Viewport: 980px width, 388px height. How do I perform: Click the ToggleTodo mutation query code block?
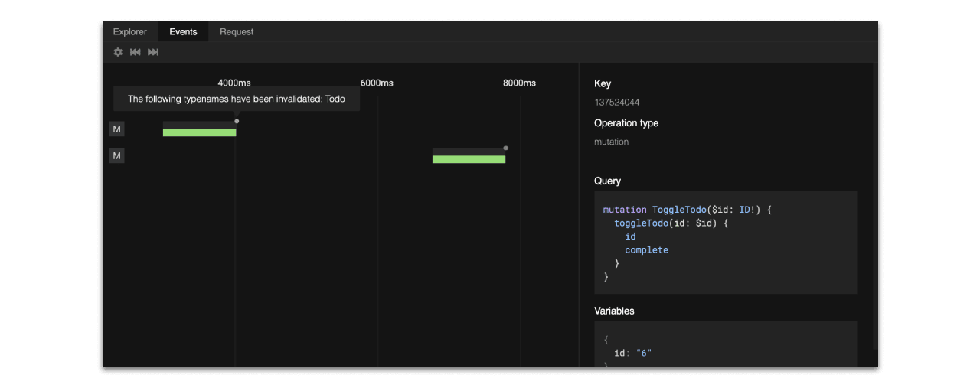(725, 242)
